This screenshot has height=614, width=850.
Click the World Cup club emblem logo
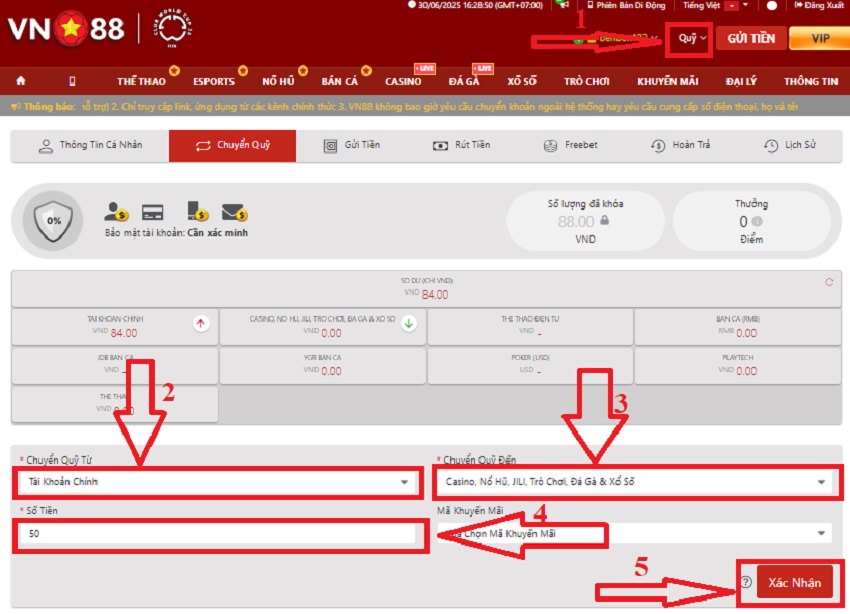(173, 28)
